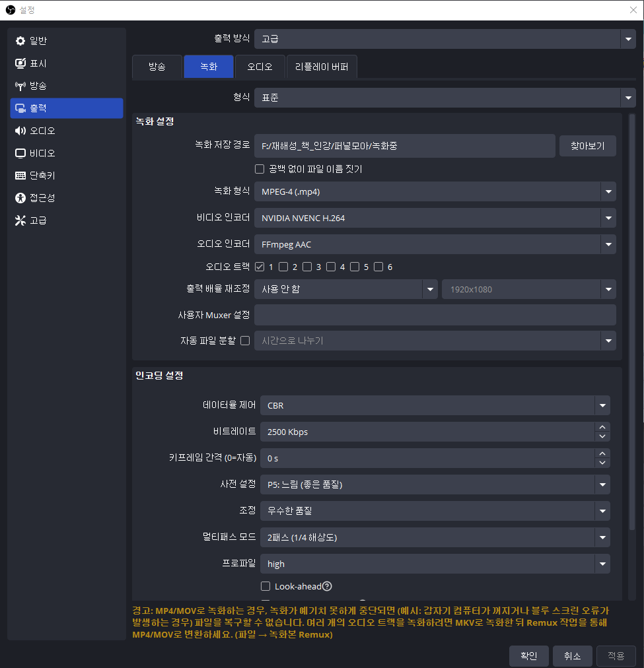Enable audio track 2
This screenshot has height=668, width=644.
click(x=283, y=267)
